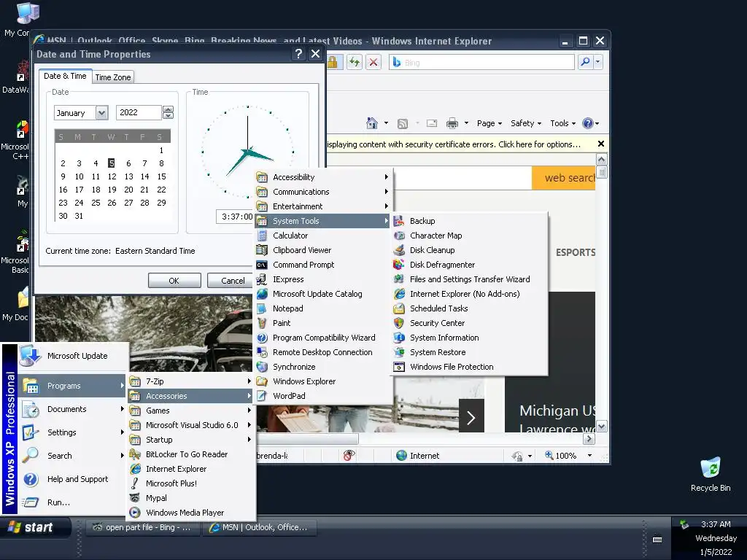The image size is (747, 560).
Task: Open Windows Media Player
Action: (x=191, y=513)
